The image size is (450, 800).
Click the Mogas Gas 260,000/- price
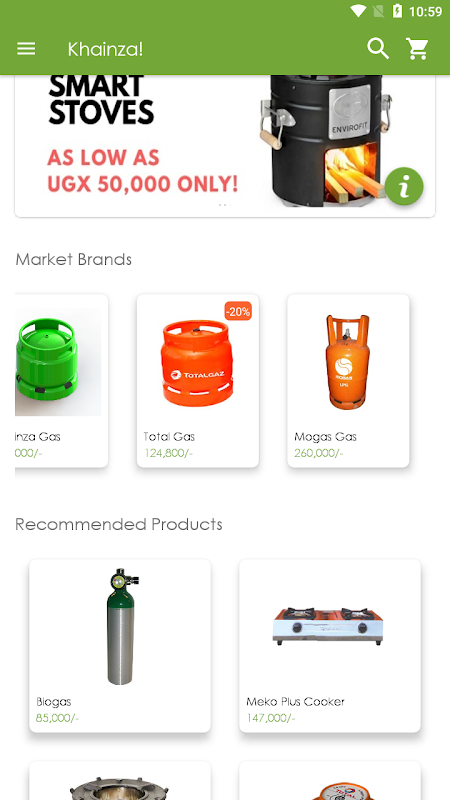coord(319,453)
